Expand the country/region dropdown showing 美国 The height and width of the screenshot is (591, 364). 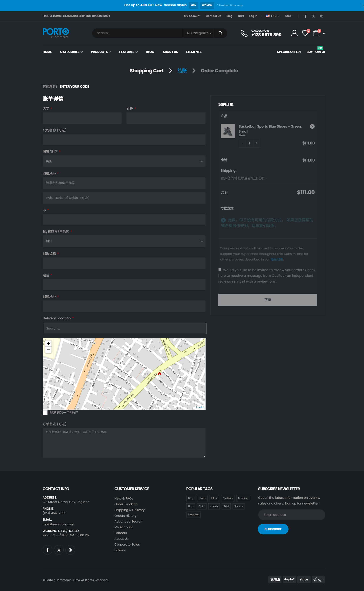[x=124, y=161]
